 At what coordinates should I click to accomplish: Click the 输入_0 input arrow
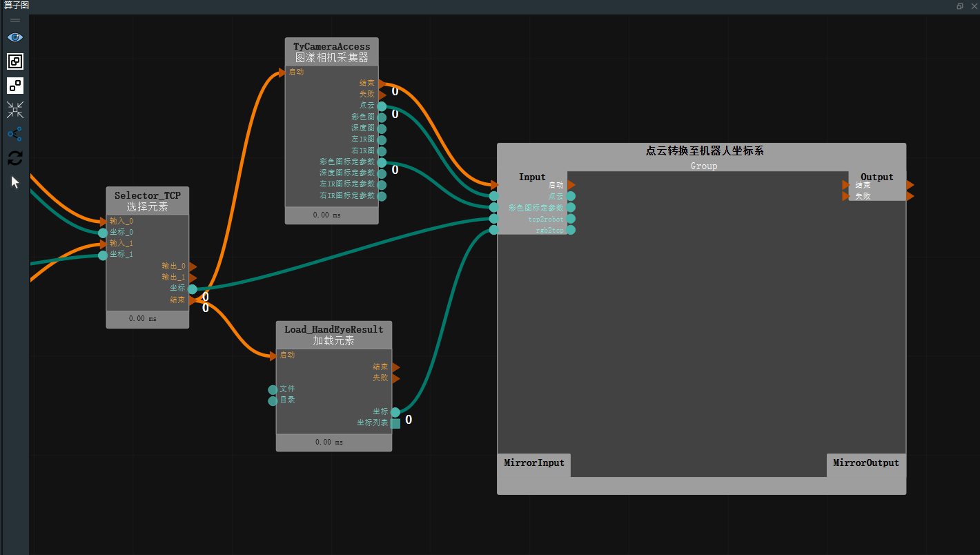(x=104, y=222)
